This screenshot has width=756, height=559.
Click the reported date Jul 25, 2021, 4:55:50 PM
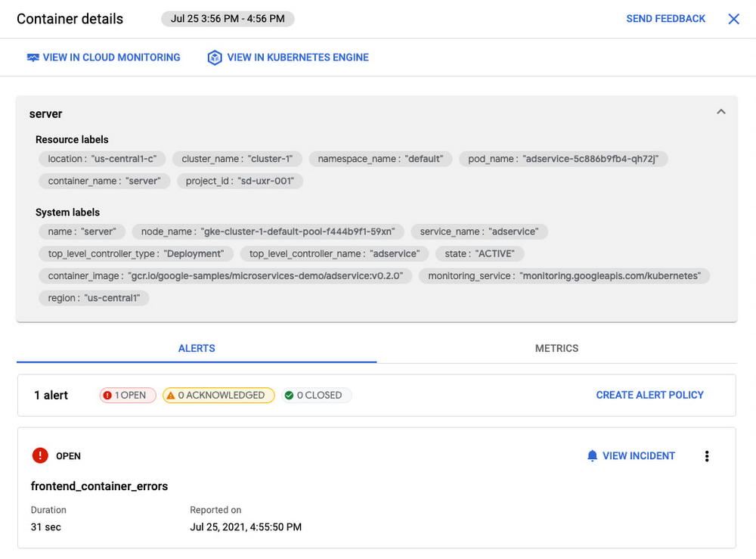coord(246,527)
